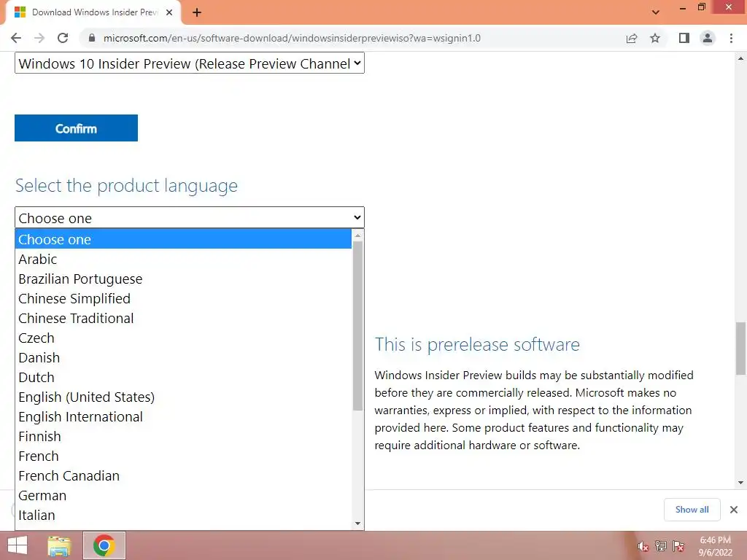
Task: Select Czech from the list
Action: 183,338
